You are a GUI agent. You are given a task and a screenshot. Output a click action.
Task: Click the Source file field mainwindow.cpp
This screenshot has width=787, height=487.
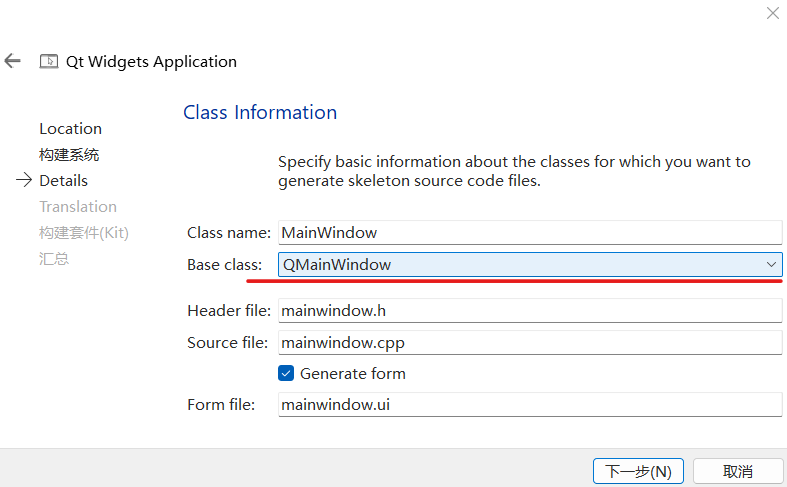(530, 342)
